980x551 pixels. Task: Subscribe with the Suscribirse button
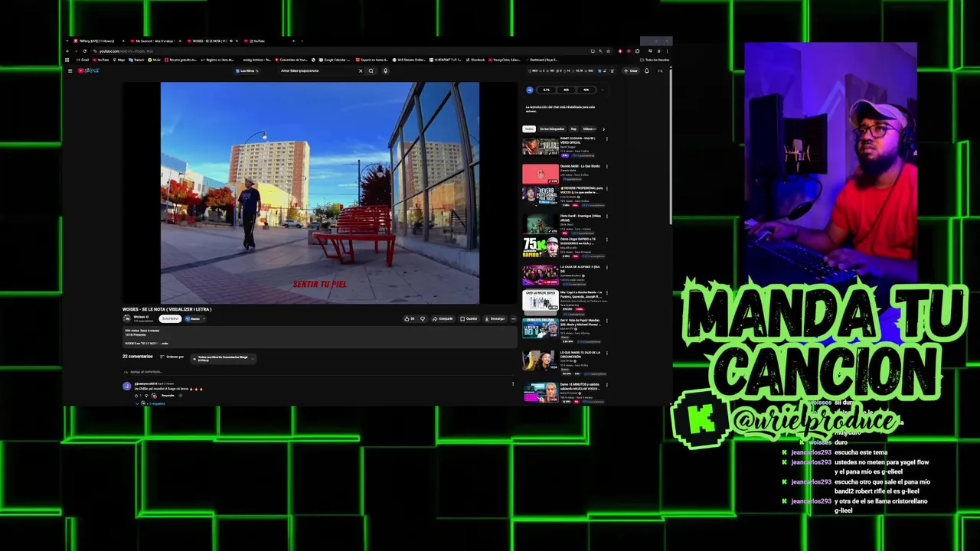pos(170,318)
